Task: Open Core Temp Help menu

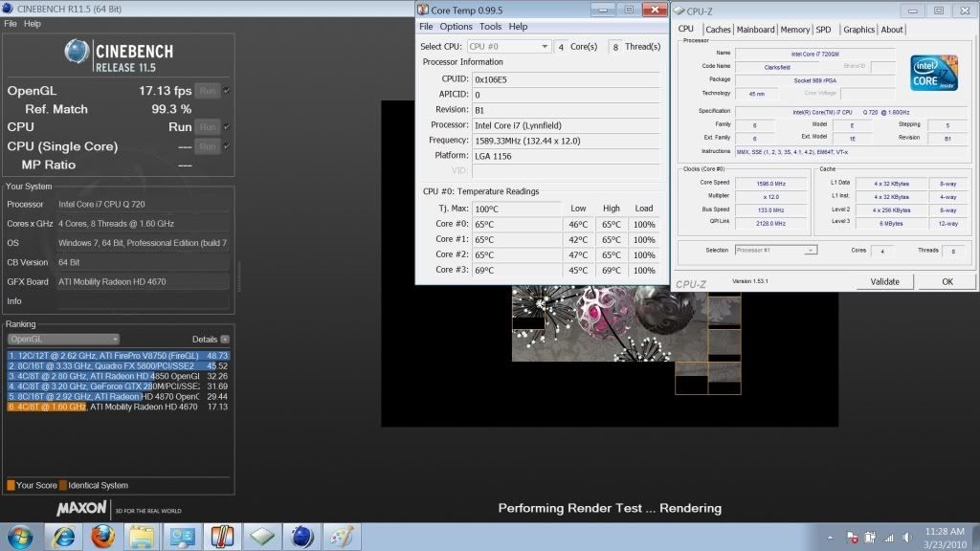Action: pos(518,26)
